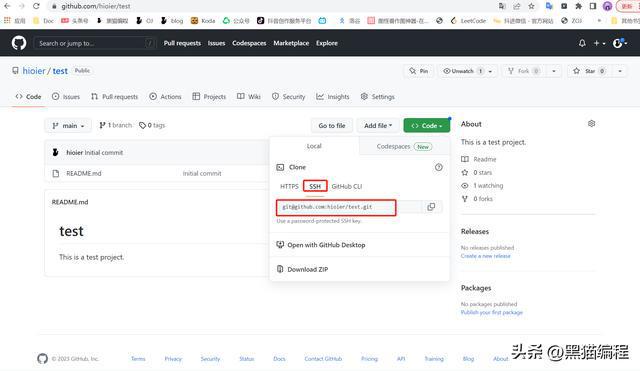This screenshot has height=371, width=640.
Task: Click the GitHub Octocat logo in the header
Action: coord(19,43)
